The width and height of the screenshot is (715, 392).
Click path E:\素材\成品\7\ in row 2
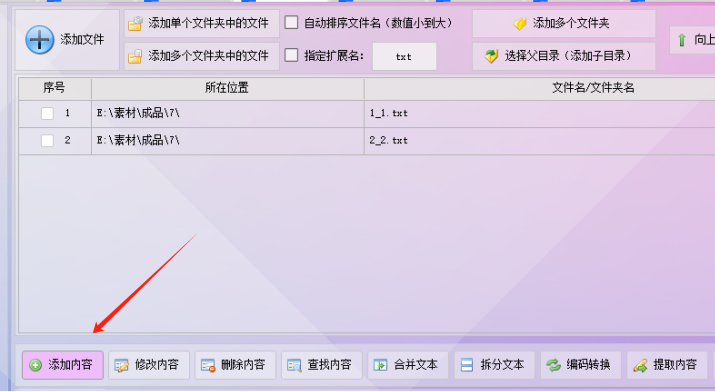pos(138,140)
